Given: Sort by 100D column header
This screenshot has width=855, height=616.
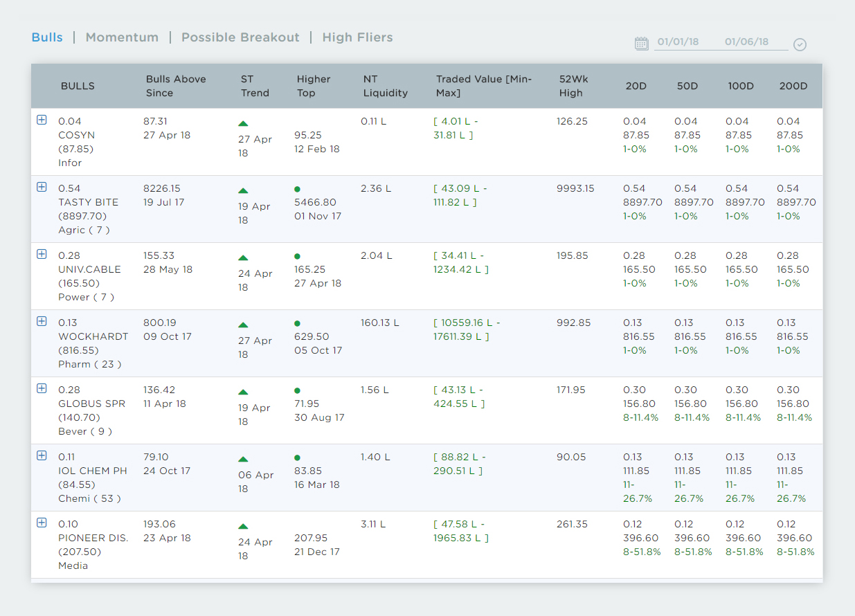Looking at the screenshot, I should pyautogui.click(x=741, y=87).
